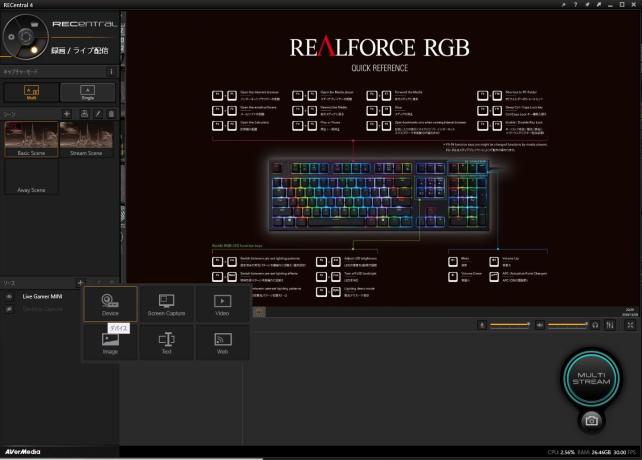Add a Web source
Viewport: 642px width, 460px height.
223,343
